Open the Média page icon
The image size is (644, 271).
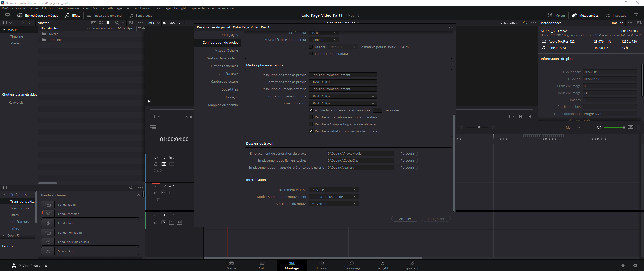click(231, 265)
